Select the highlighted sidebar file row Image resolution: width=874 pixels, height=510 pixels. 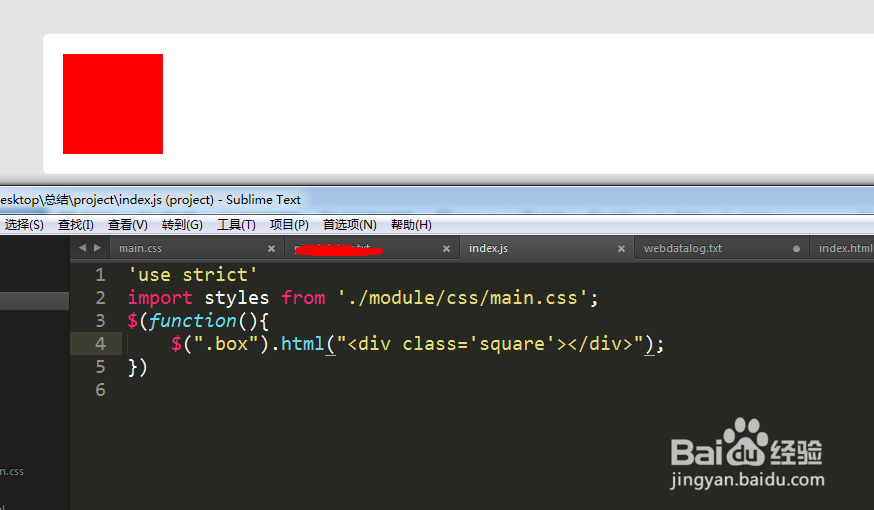[35, 301]
